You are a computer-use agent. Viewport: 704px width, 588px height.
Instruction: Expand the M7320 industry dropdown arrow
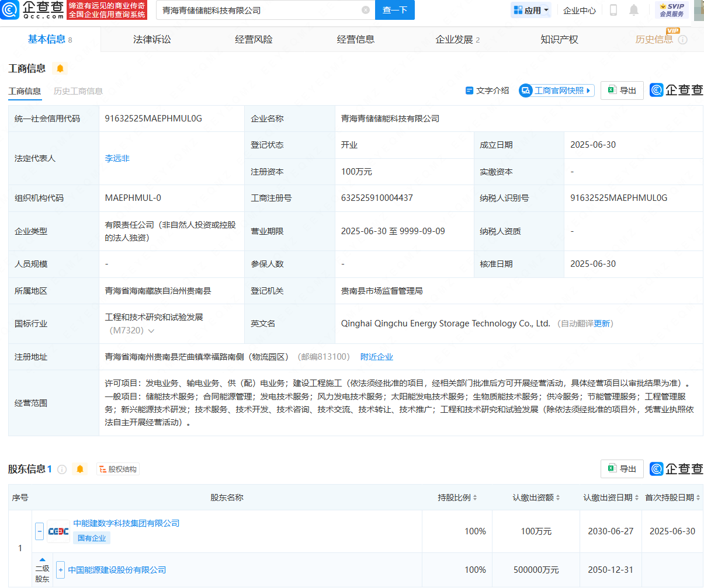click(x=151, y=331)
